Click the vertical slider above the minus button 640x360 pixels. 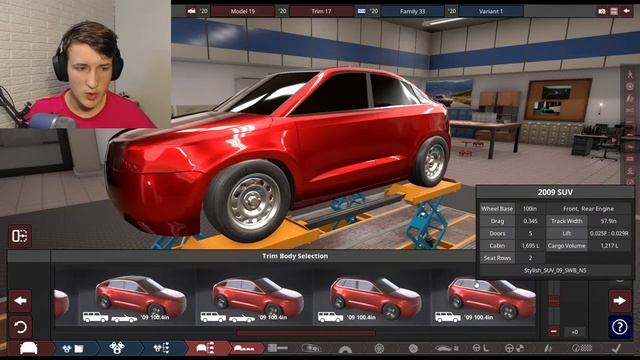coord(554,302)
